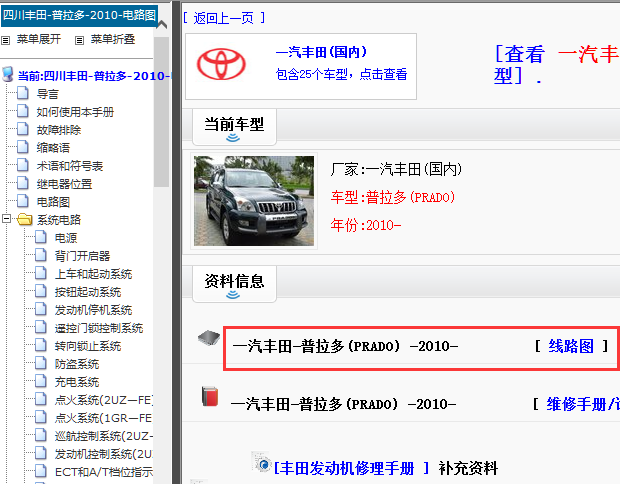
Task: Open the 发动机控制系统(2U tree item
Action: point(104,454)
